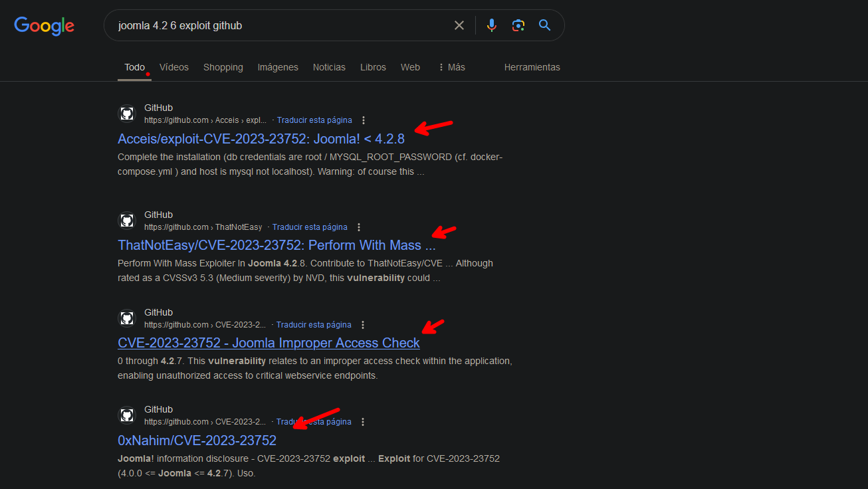Expand the Más filters menu
Image resolution: width=868 pixels, height=489 pixels.
pyautogui.click(x=451, y=67)
